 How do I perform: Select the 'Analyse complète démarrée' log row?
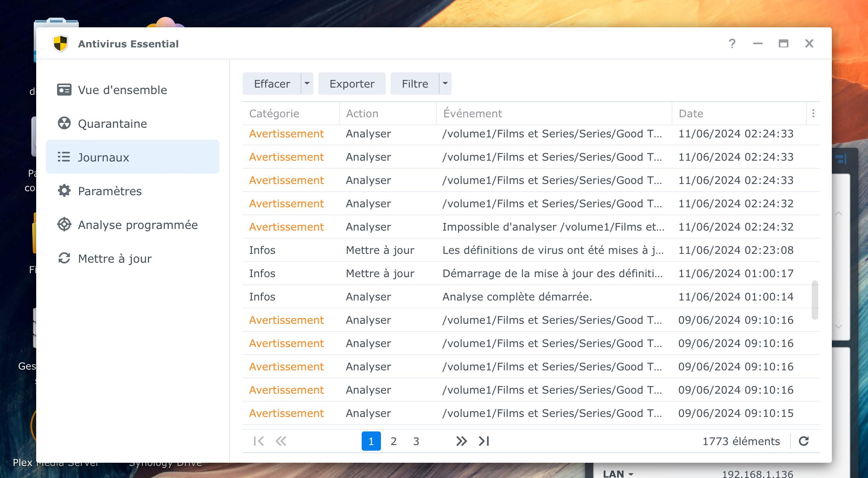pyautogui.click(x=517, y=297)
